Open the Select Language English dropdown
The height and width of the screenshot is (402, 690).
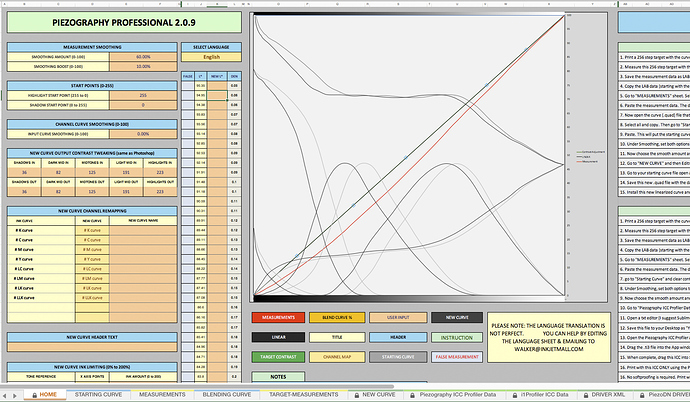(209, 58)
